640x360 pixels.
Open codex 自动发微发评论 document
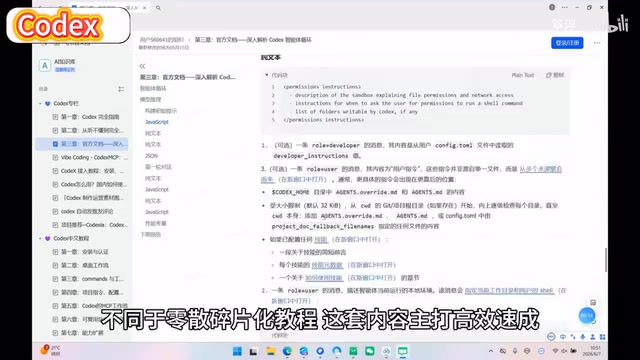[83, 211]
